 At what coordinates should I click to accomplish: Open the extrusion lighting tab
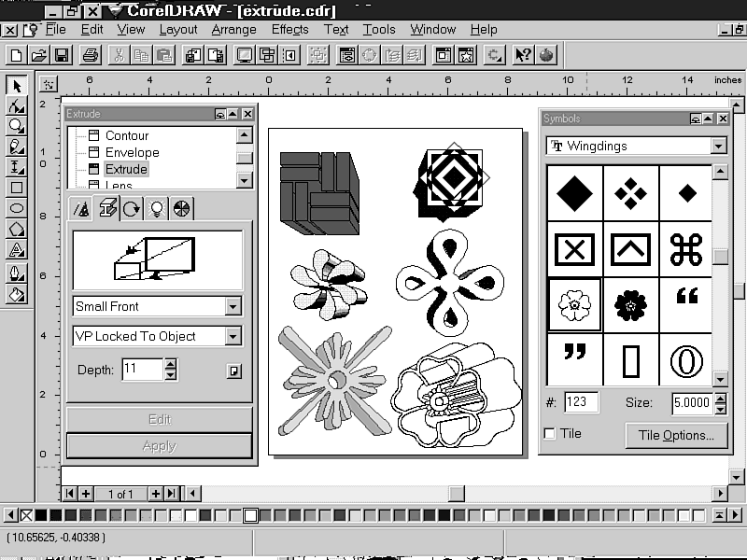(156, 209)
